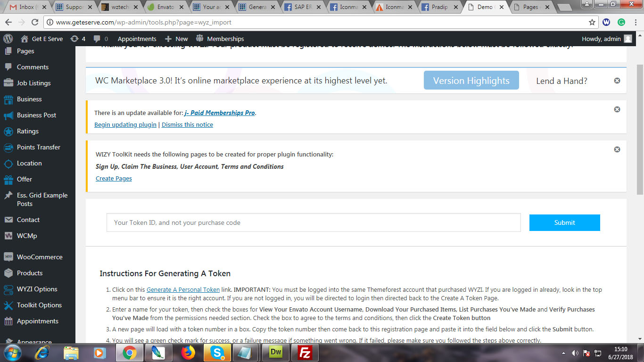The width and height of the screenshot is (644, 362).
Task: Open Toolkit Options via the wrench icon
Action: [8, 305]
